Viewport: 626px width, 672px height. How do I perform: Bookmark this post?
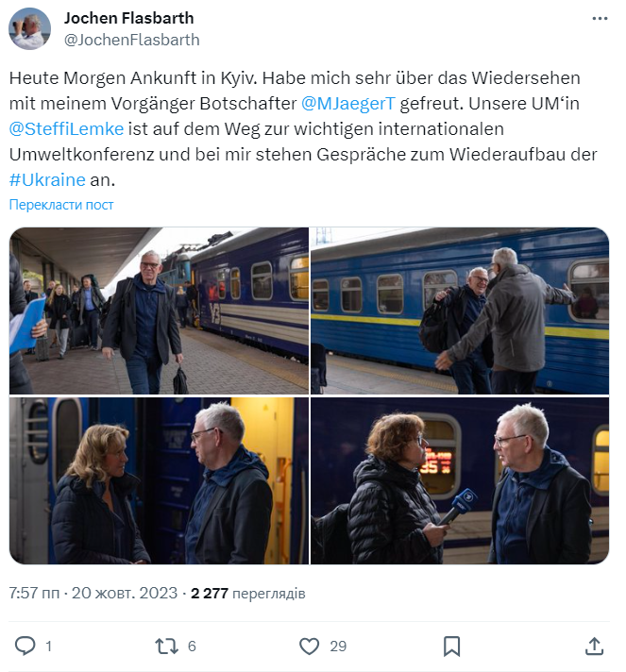[x=451, y=646]
